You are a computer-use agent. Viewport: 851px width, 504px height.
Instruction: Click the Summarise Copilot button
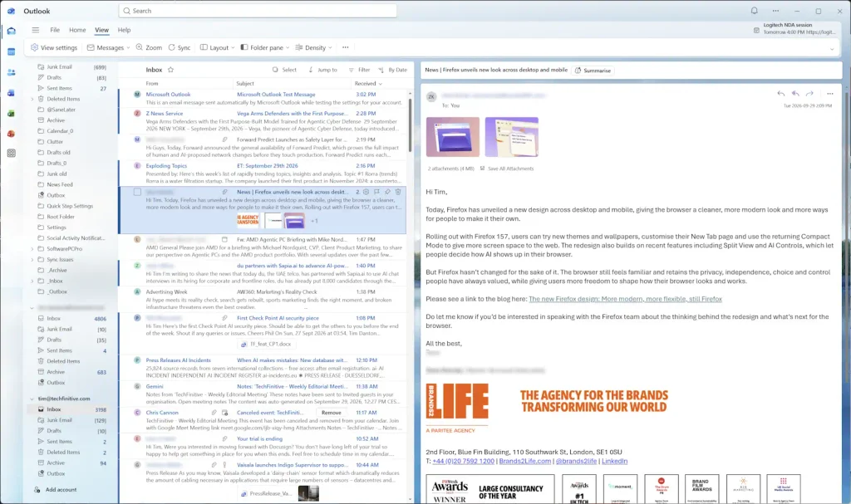click(x=593, y=71)
